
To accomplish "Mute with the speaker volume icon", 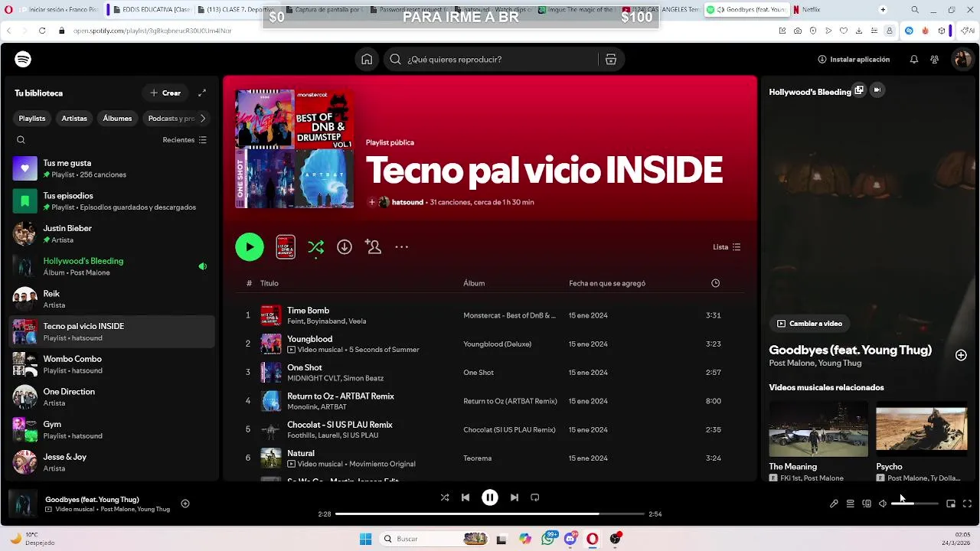I will pos(883,504).
